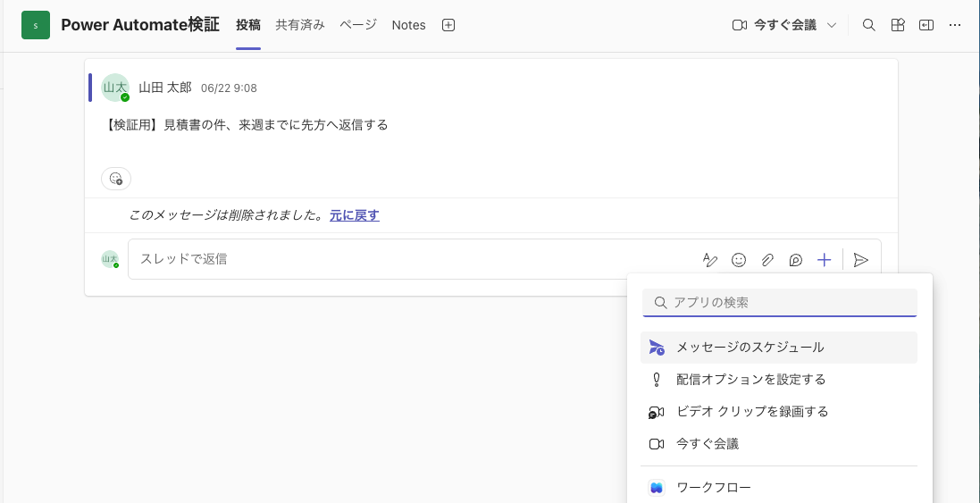The image size is (980, 503).
Task: Open the text formatting pen icon
Action: (x=710, y=260)
